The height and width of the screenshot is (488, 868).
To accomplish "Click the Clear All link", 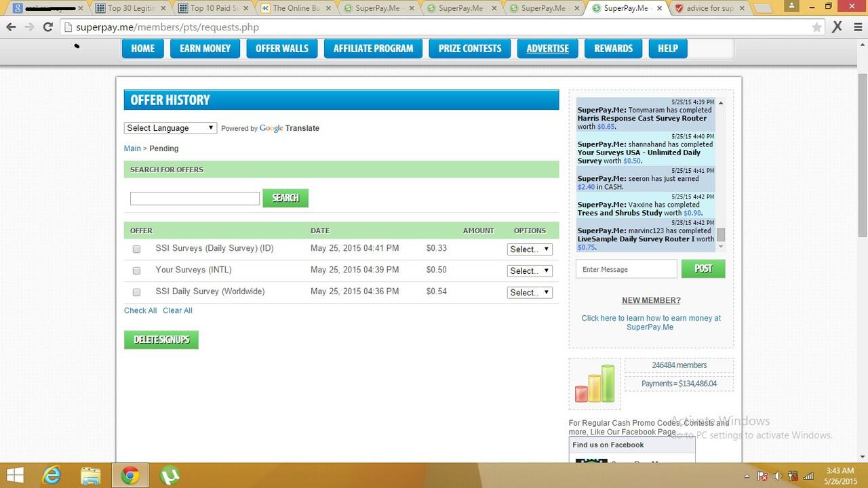I will coord(178,310).
